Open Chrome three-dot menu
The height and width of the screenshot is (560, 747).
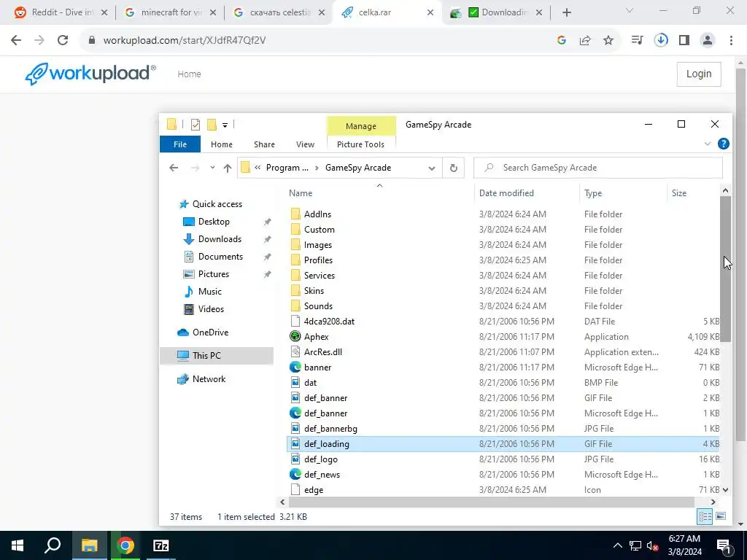(x=731, y=41)
